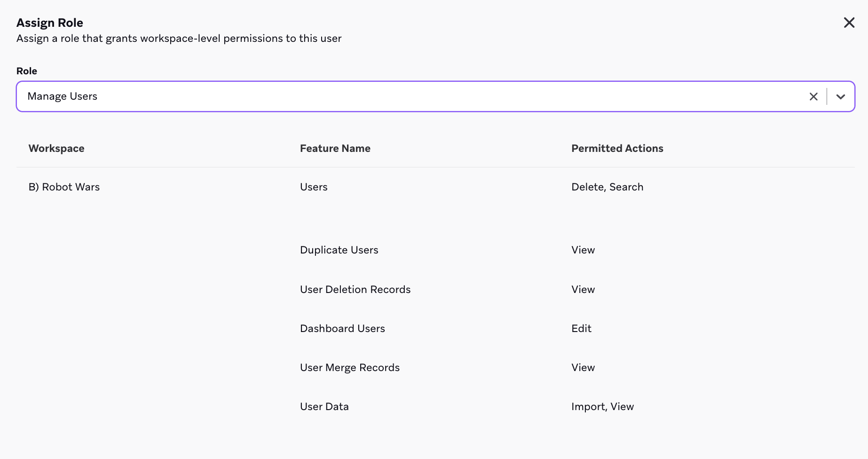868x459 pixels.
Task: Select the Dashboard Users feature
Action: click(x=342, y=329)
